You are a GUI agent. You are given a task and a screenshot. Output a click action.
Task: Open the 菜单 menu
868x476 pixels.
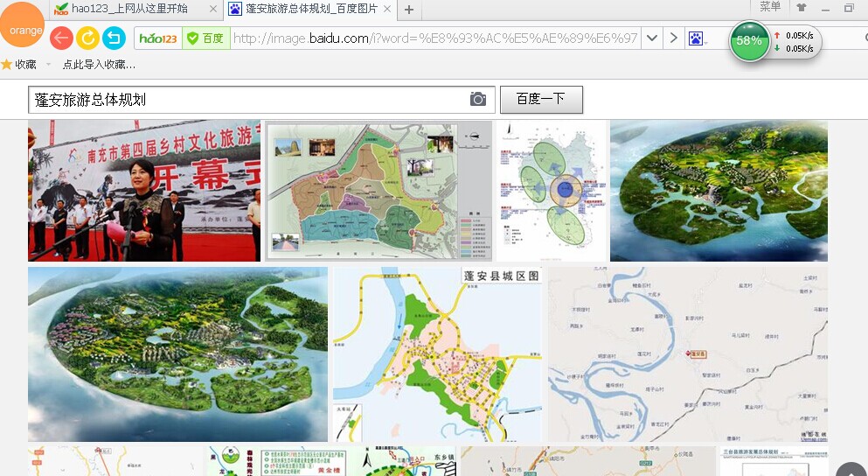click(x=770, y=7)
